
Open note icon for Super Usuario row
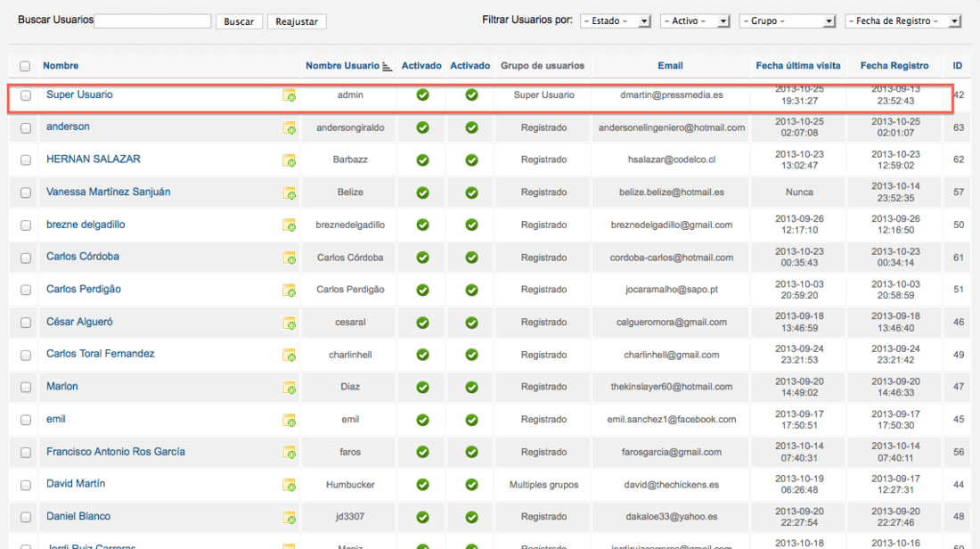(289, 95)
